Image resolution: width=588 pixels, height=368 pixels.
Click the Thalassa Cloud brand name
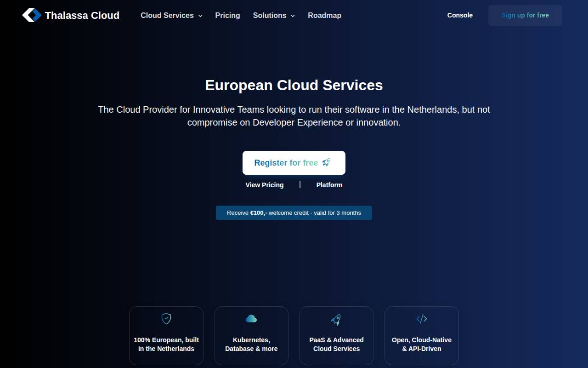pyautogui.click(x=82, y=15)
